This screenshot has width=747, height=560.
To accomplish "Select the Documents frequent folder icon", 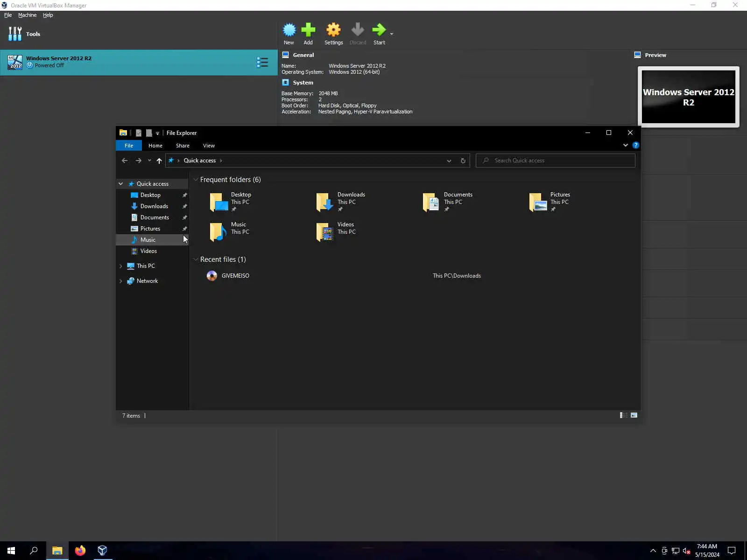I will [x=431, y=202].
